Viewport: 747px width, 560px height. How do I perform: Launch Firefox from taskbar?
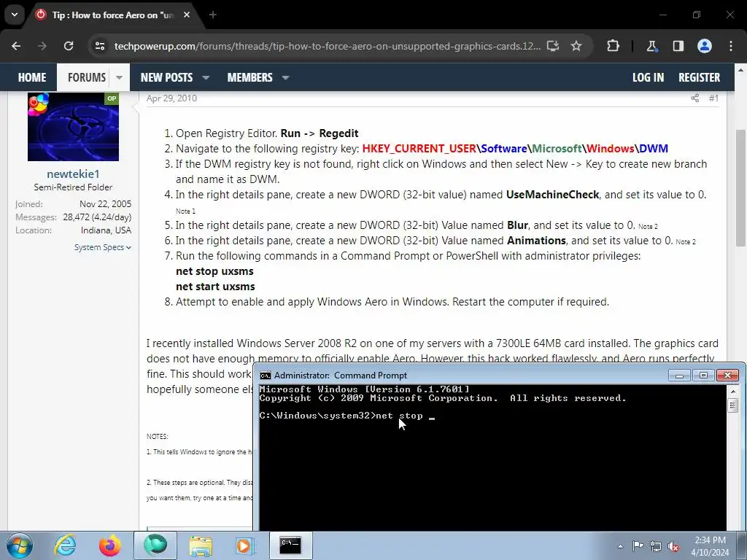[x=109, y=545]
